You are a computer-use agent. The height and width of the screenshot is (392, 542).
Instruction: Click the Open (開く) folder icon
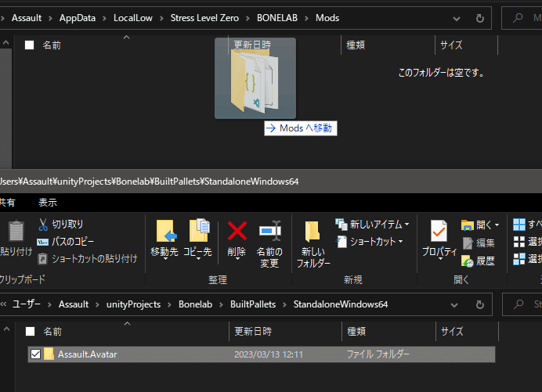(x=468, y=225)
